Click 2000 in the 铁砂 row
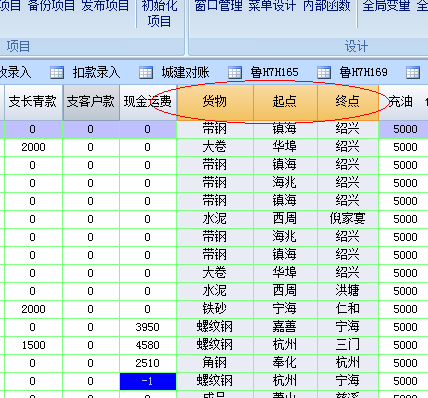 [33, 309]
